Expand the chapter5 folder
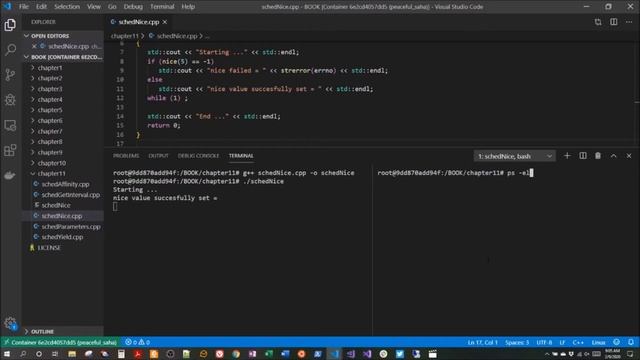Viewport: 640px width, 360px height. (x=63, y=110)
